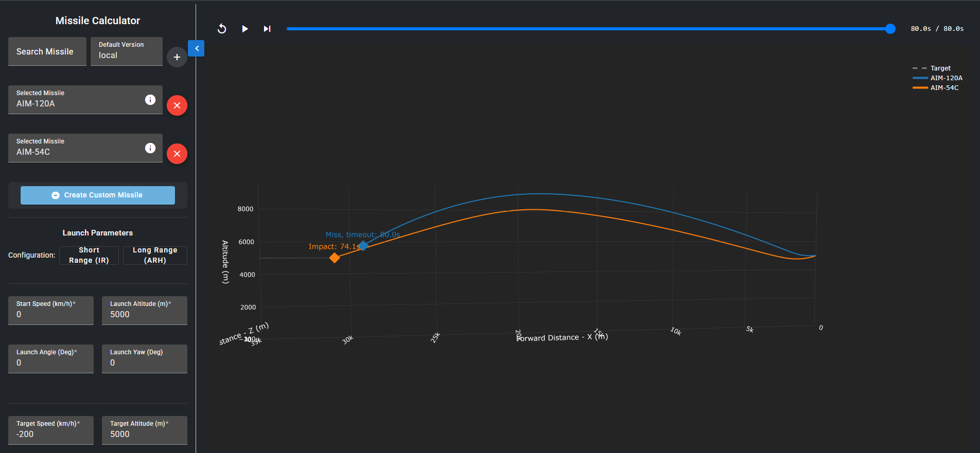Image resolution: width=980 pixels, height=453 pixels.
Task: Toggle AIM-120A trace in the legend
Action: pyautogui.click(x=946, y=78)
